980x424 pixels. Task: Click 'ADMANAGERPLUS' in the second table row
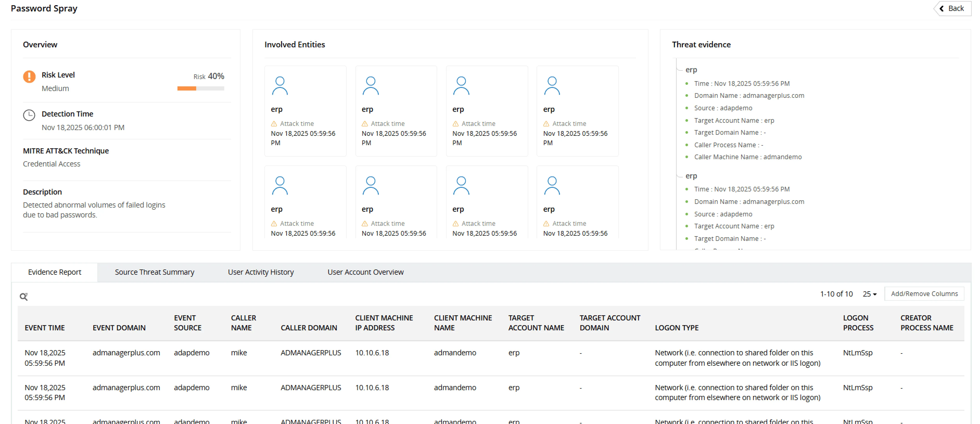(311, 388)
